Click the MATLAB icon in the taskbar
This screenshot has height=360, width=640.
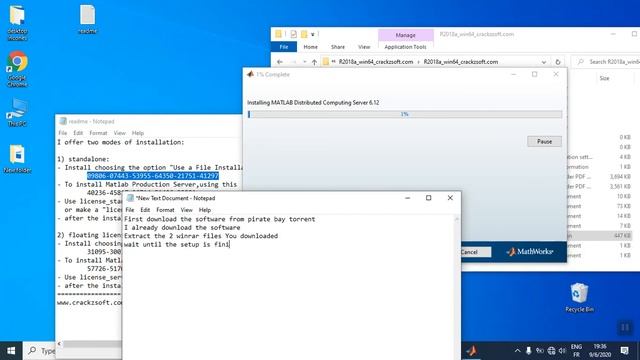[471, 351]
